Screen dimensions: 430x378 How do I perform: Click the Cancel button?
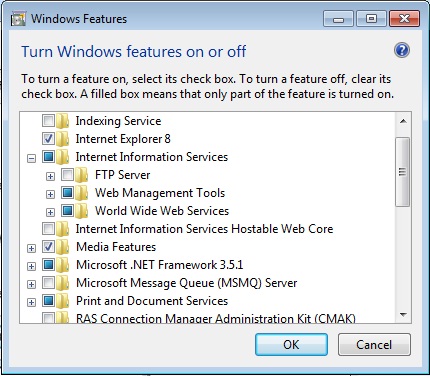tap(374, 345)
